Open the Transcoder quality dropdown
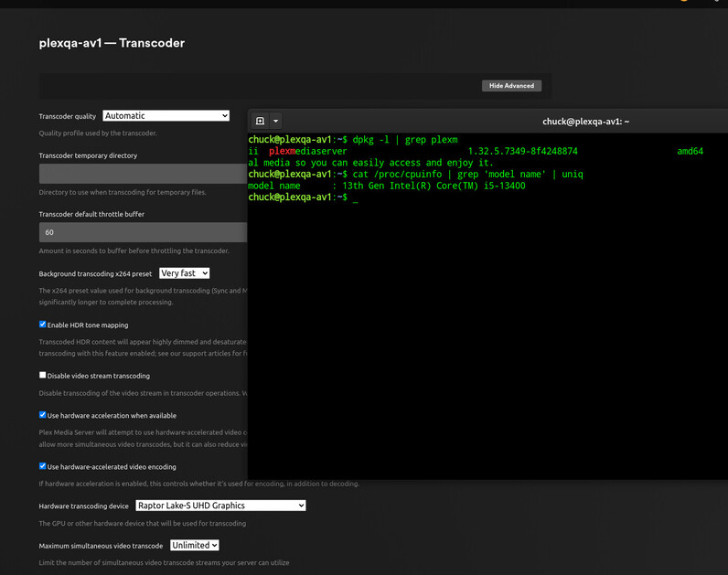 [x=166, y=116]
